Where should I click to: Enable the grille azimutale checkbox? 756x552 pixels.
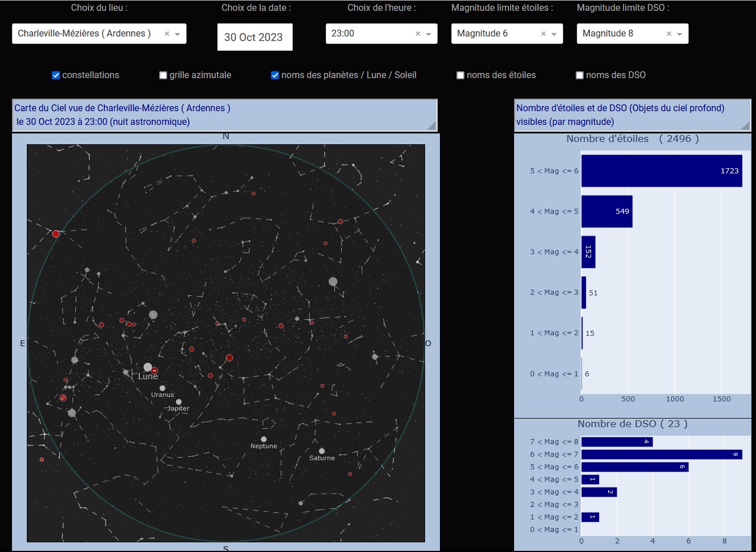(x=163, y=75)
